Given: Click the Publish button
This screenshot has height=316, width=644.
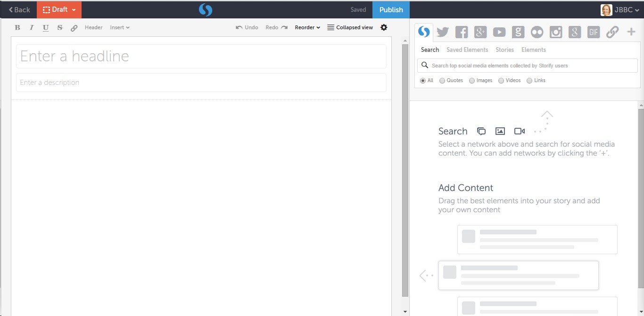Looking at the screenshot, I should pyautogui.click(x=391, y=9).
